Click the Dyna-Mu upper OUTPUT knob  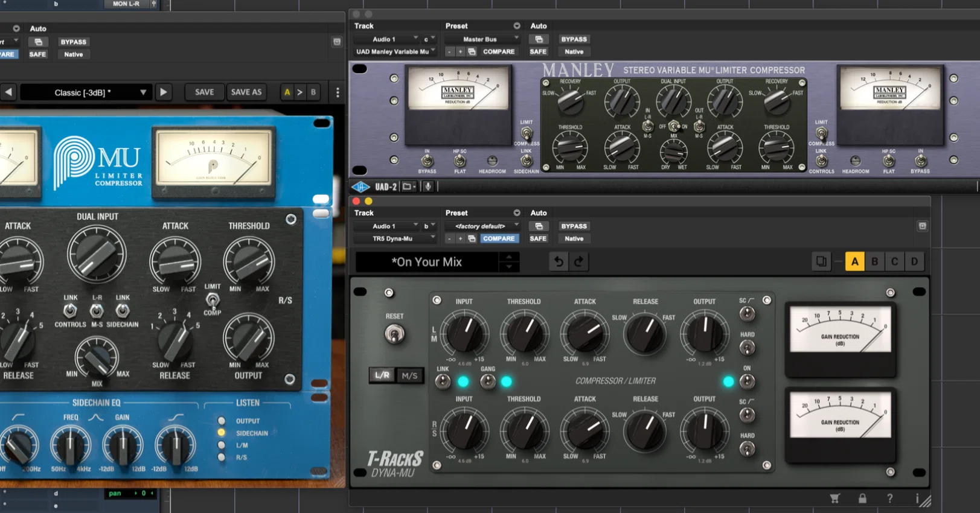pyautogui.click(x=704, y=334)
